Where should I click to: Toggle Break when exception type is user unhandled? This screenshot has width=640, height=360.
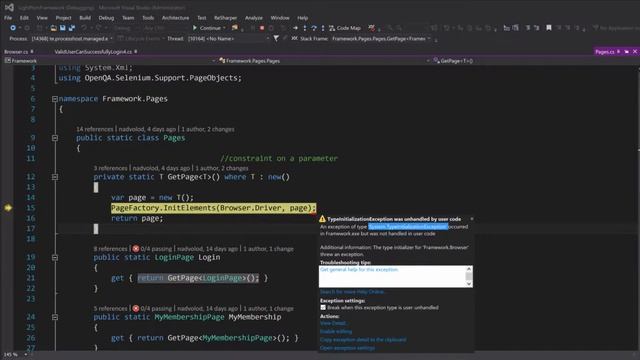pos(323,307)
